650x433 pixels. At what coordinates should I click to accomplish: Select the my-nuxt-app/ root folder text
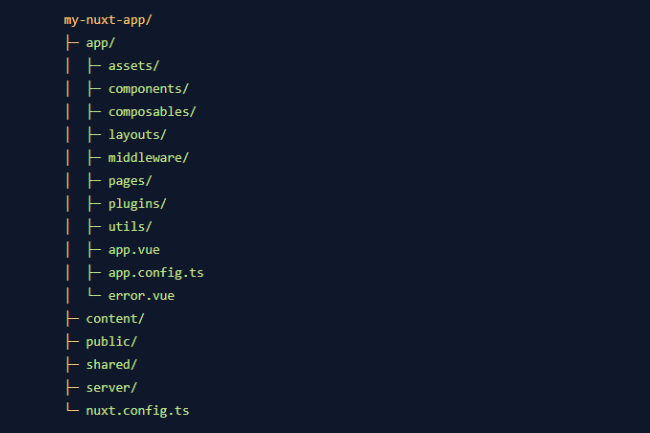pyautogui.click(x=108, y=20)
